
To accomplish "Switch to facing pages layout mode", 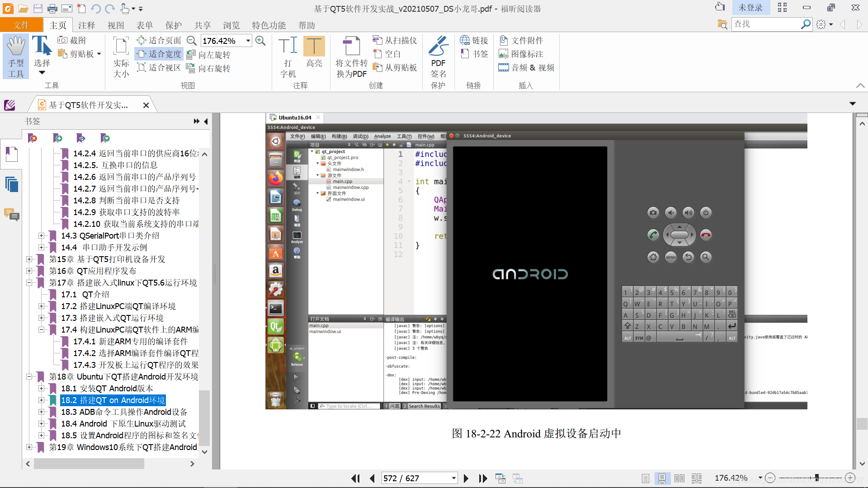I will (679, 478).
